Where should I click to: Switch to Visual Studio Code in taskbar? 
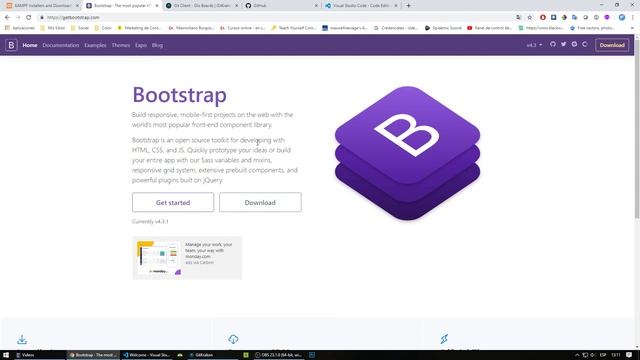[147, 355]
